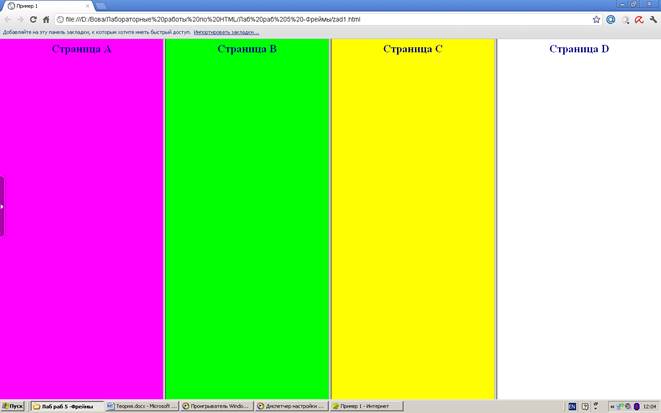This screenshot has height=413, width=661.
Task: Open the home page via the house icon
Action: [46, 19]
